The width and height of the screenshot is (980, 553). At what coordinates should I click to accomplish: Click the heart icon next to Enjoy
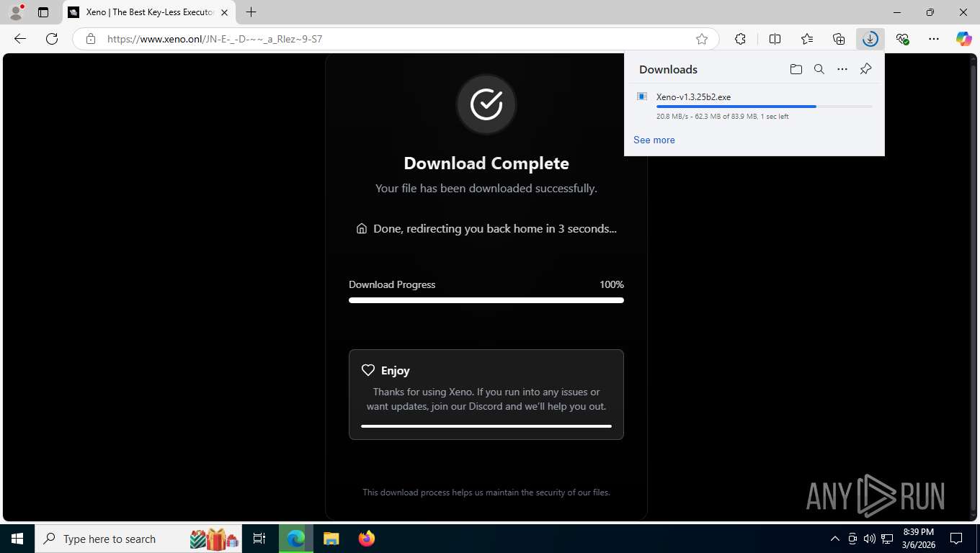(368, 370)
